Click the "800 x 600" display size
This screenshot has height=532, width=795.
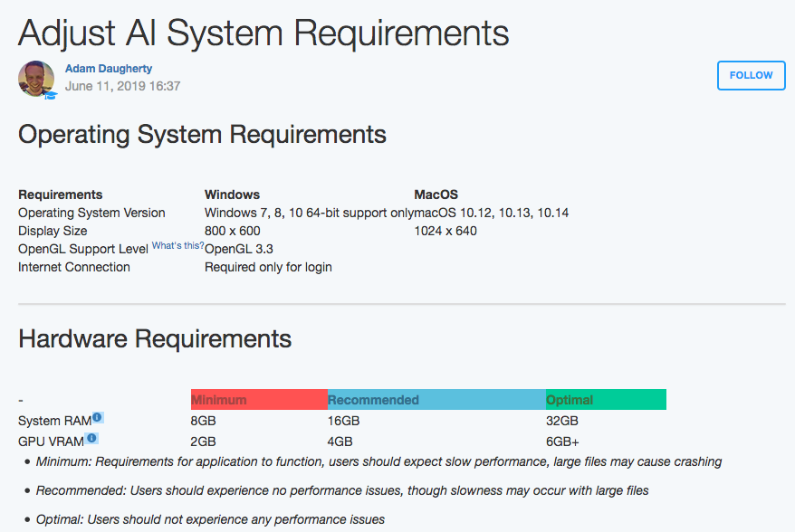click(232, 231)
